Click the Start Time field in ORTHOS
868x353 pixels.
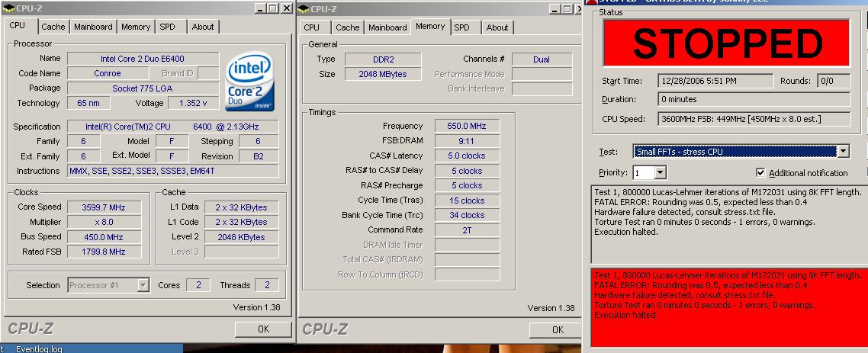pos(714,81)
